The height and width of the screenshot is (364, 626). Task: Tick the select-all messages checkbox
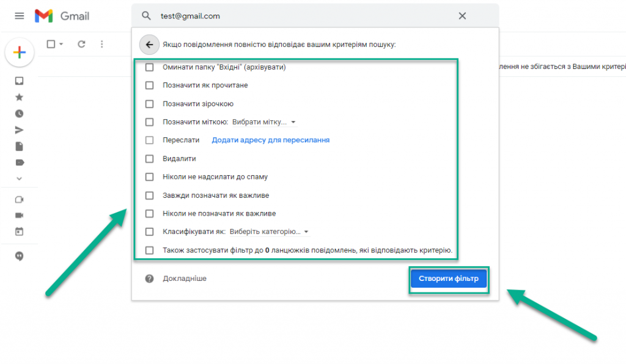tap(51, 44)
